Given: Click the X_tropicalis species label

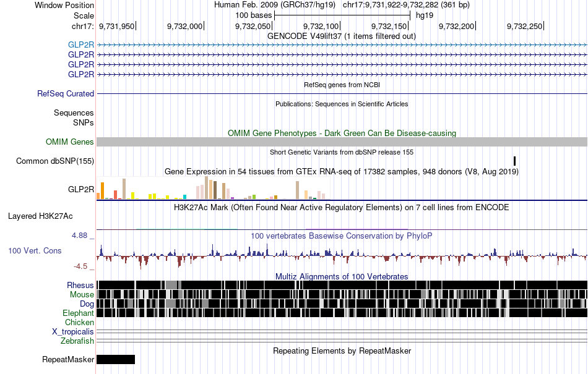Looking at the screenshot, I should point(73,332).
